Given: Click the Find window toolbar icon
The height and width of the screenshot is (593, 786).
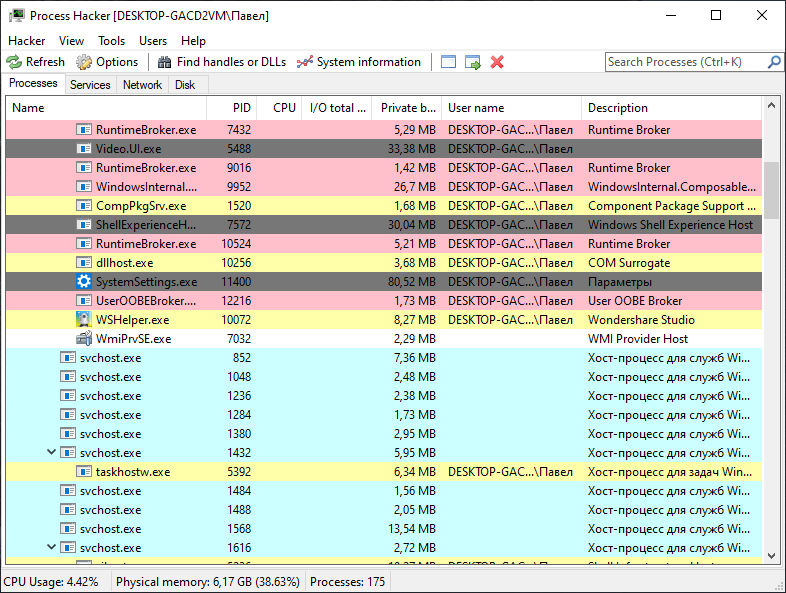Looking at the screenshot, I should coord(448,62).
